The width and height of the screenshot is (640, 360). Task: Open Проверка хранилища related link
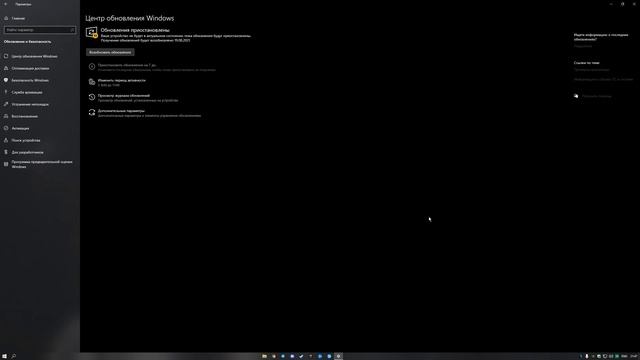(x=591, y=70)
